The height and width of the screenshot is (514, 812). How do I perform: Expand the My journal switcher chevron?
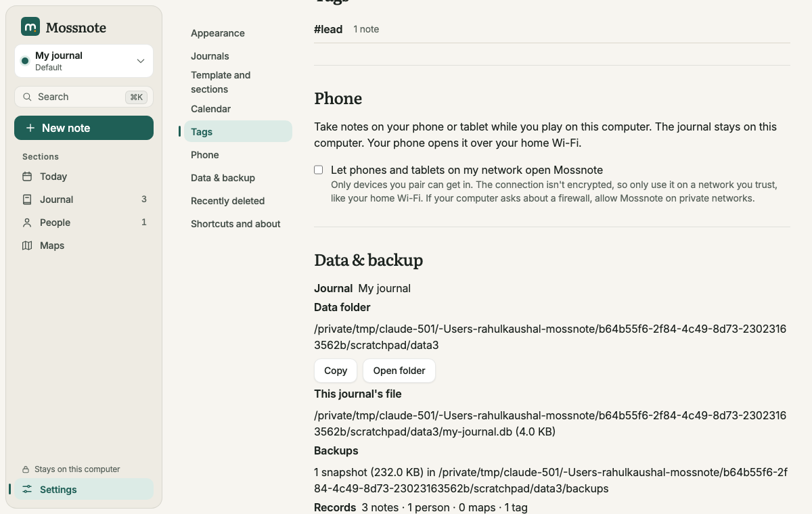(141, 61)
